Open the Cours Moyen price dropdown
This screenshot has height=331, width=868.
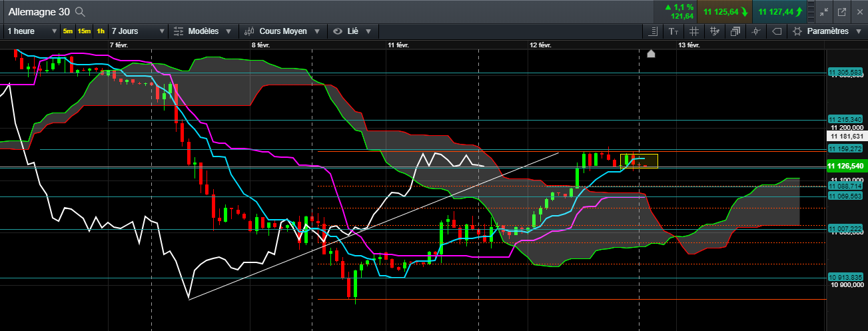[282, 31]
